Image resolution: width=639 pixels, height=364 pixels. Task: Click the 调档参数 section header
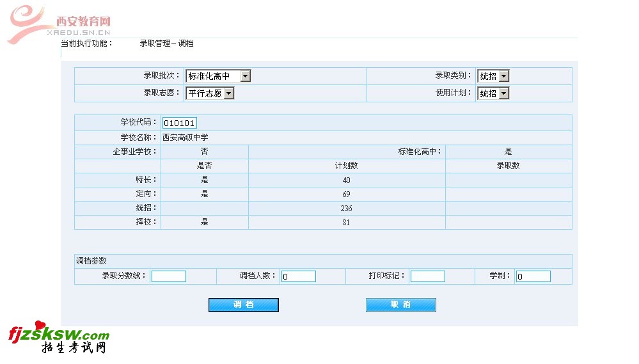click(x=91, y=261)
